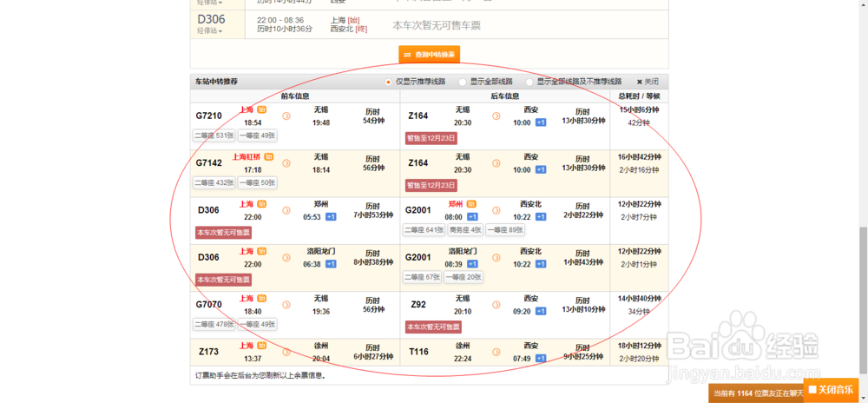Select 一等座 49张 under G7210

[x=258, y=135]
